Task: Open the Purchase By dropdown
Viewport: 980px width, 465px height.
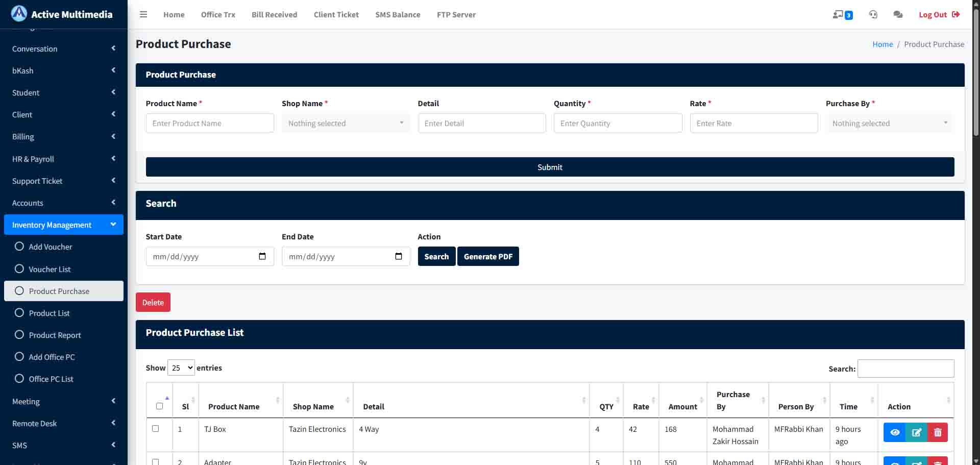Action: (890, 123)
